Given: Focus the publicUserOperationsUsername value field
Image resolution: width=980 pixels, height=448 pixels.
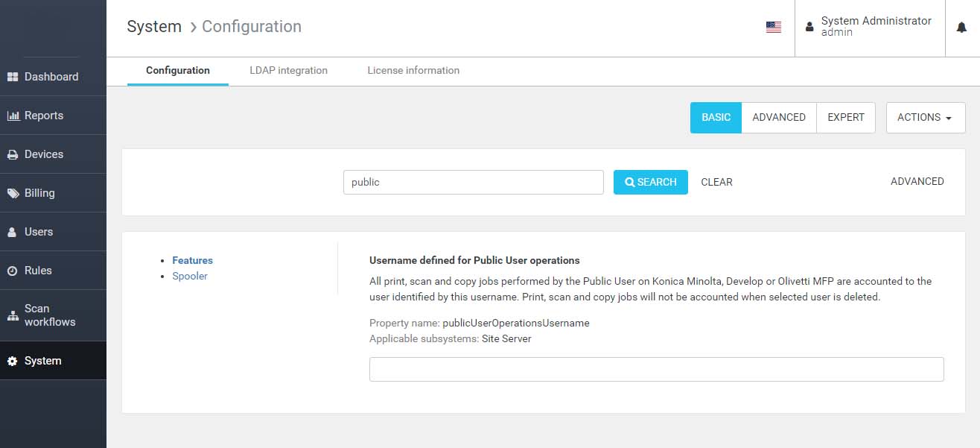Looking at the screenshot, I should (x=657, y=369).
